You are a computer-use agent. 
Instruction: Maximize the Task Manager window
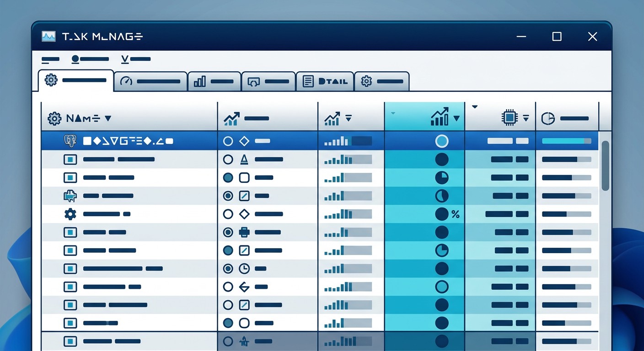coord(557,37)
